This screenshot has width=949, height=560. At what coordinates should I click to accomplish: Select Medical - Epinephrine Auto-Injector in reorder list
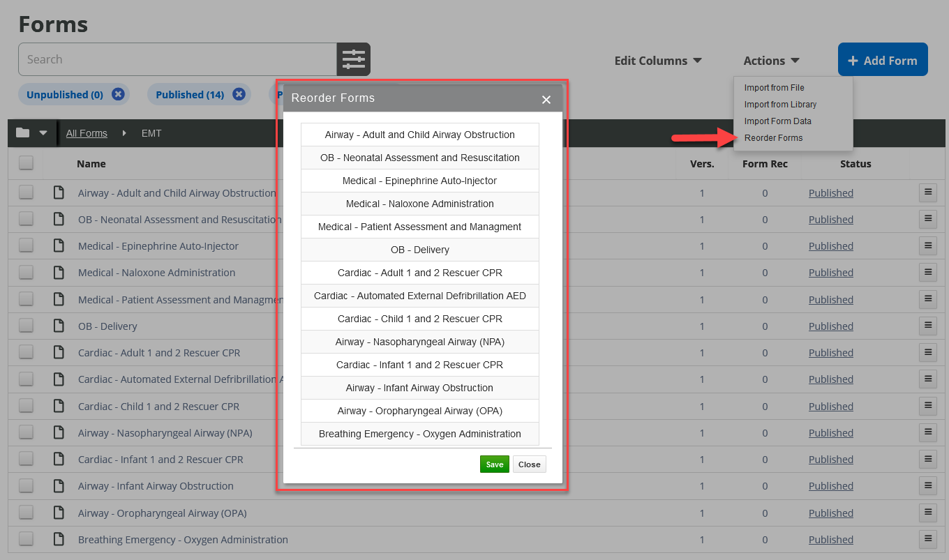(x=420, y=181)
